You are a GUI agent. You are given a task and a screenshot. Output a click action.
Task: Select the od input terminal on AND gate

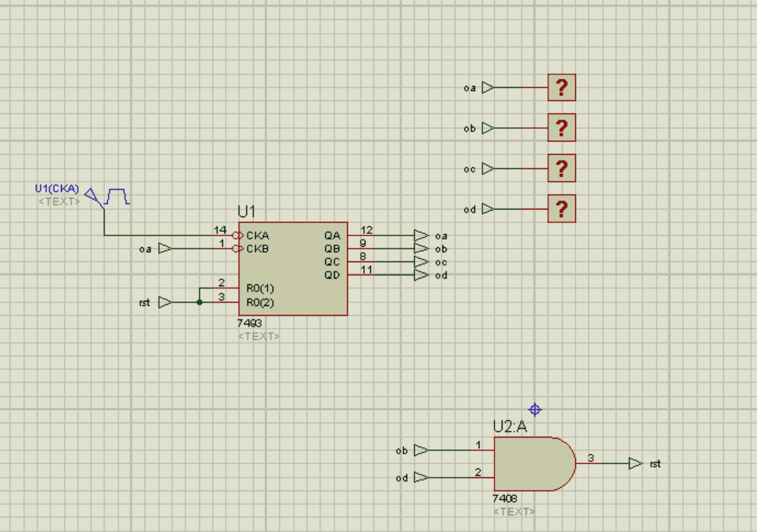pos(420,477)
